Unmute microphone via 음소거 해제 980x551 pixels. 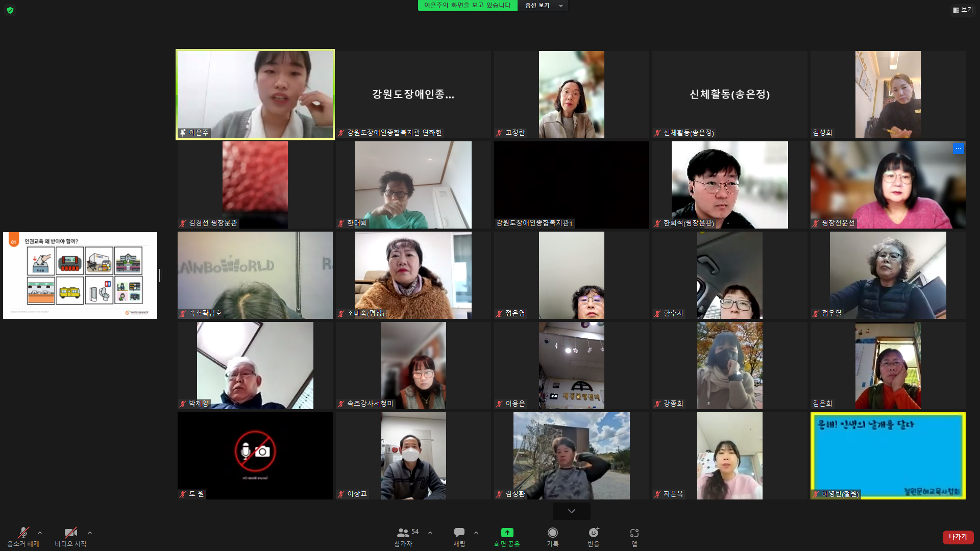23,537
